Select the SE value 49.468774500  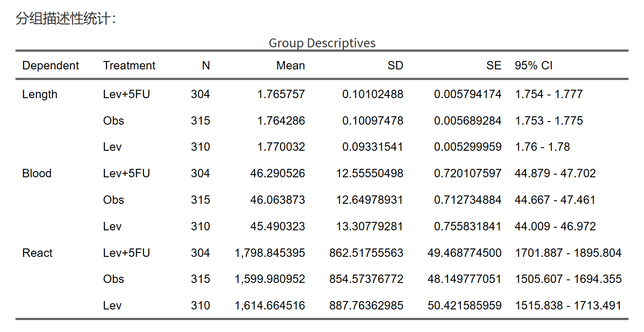(464, 253)
